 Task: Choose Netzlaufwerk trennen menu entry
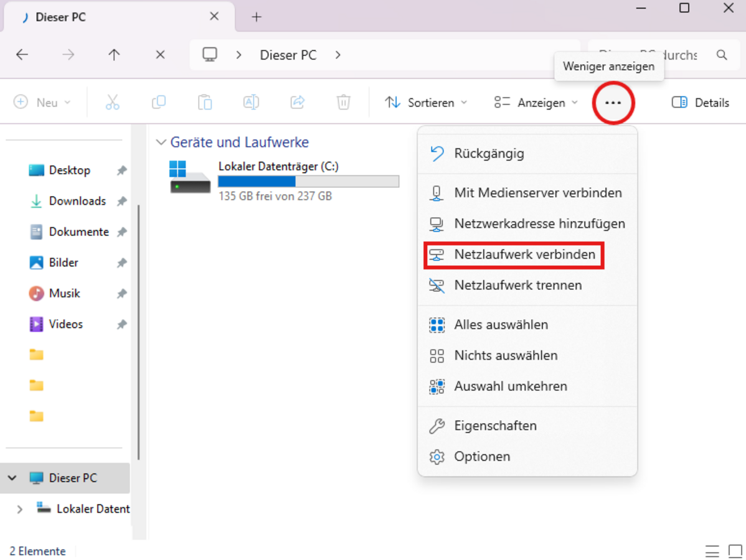(517, 286)
